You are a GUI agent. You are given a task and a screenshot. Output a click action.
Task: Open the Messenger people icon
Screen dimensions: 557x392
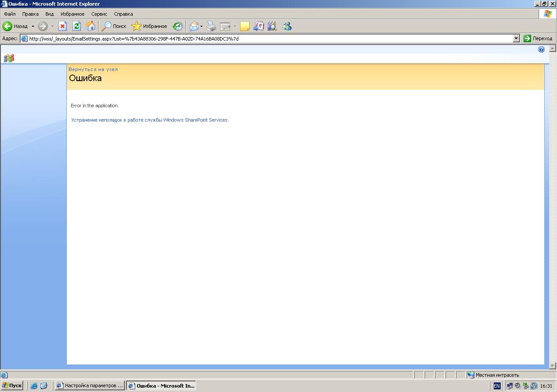[x=287, y=26]
